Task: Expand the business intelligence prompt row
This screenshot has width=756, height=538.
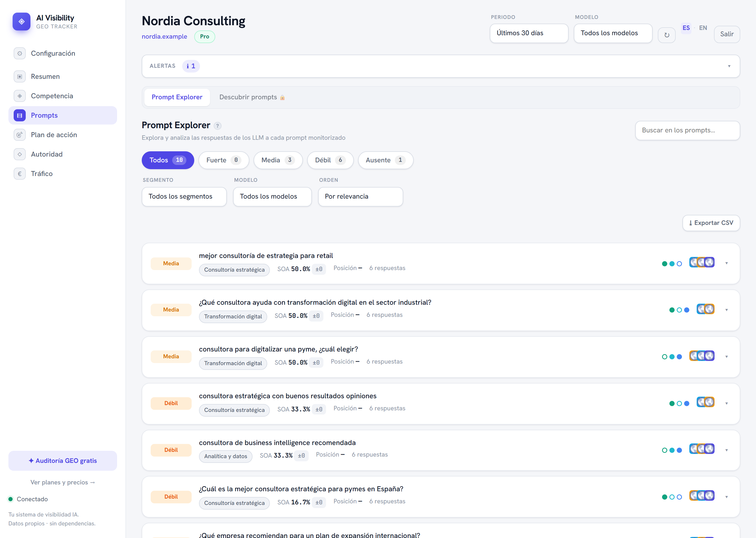Action: point(727,450)
